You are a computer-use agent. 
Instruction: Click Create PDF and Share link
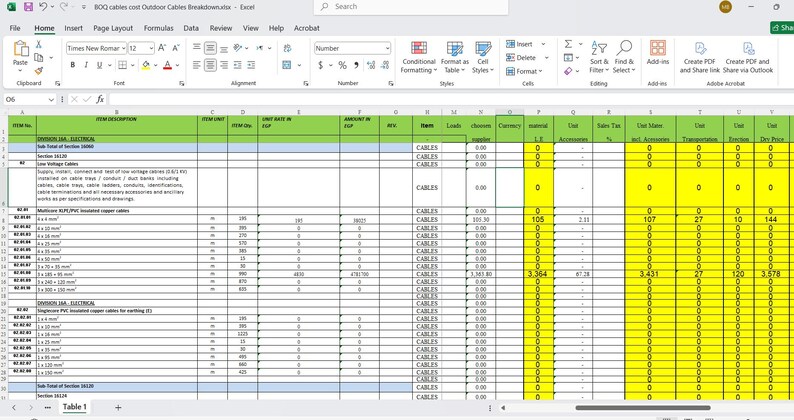[x=700, y=57]
